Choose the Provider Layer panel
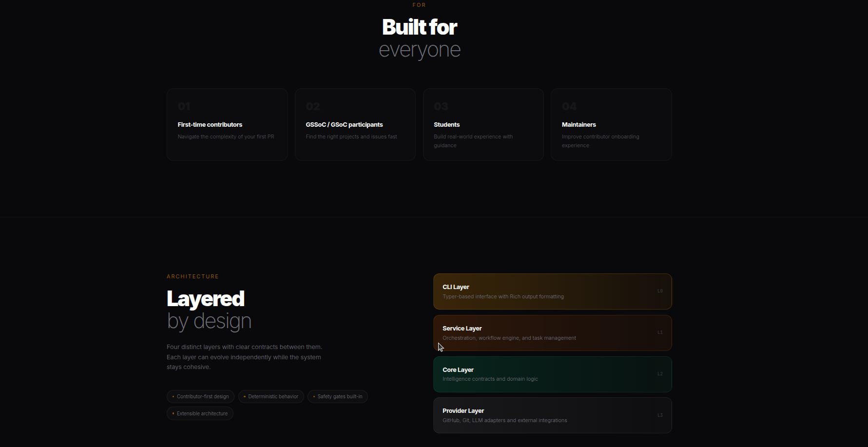The width and height of the screenshot is (868, 447). [553, 415]
